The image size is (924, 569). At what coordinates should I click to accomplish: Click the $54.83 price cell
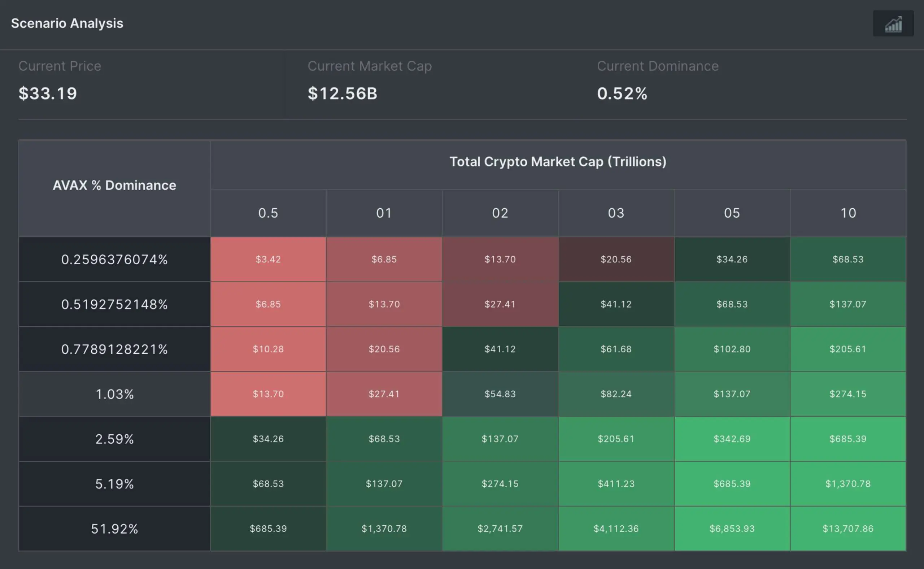tap(500, 394)
